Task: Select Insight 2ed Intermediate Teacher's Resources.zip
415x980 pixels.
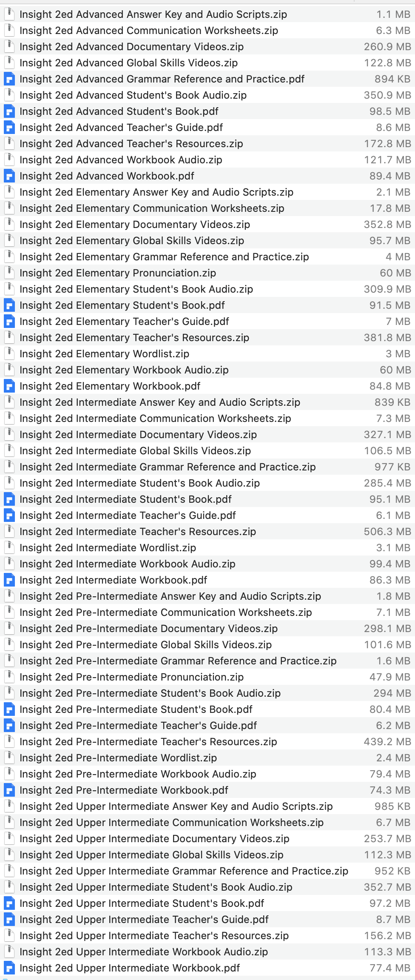Action: point(207,531)
